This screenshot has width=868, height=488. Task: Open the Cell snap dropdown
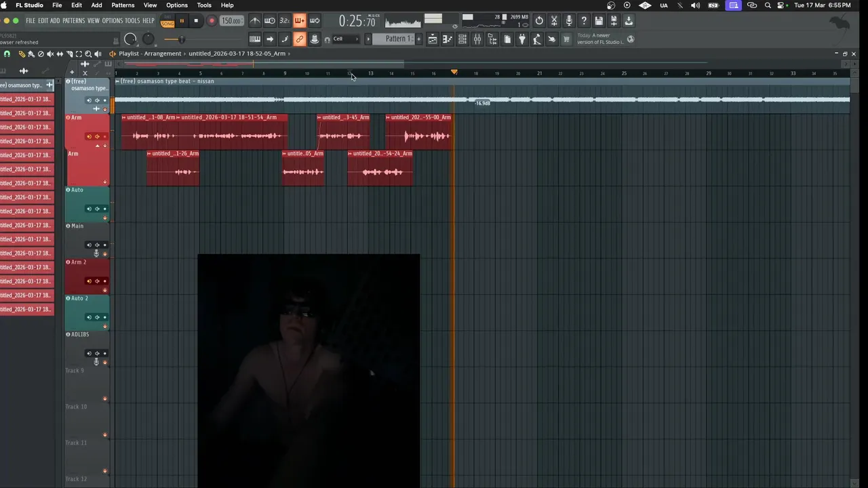346,39
